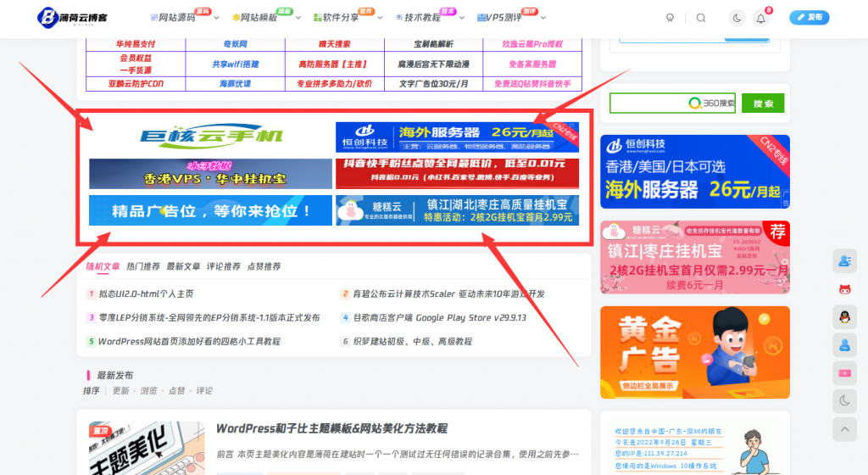Open the orange 黄金广告 sidebar banner

coord(695,352)
